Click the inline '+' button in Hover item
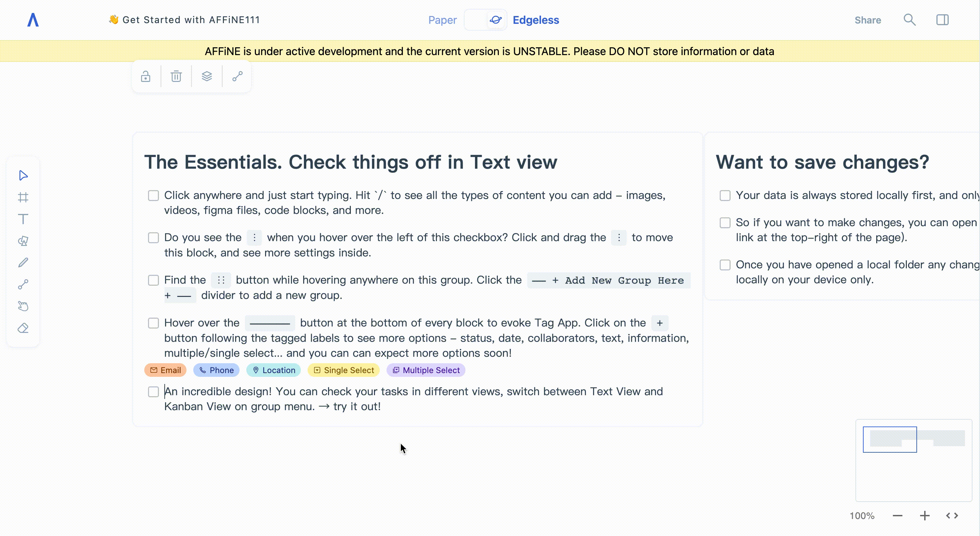 click(660, 323)
